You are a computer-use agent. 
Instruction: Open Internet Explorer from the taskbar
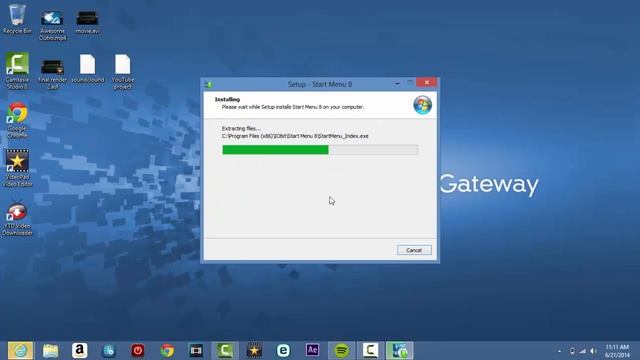point(20,351)
